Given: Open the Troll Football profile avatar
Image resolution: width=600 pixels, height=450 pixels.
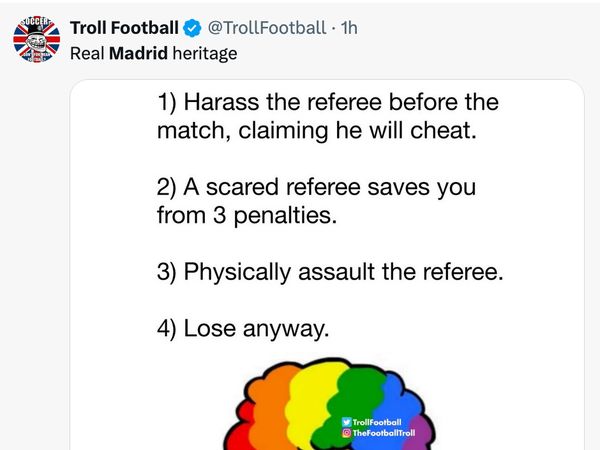Looking at the screenshot, I should coord(36,39).
